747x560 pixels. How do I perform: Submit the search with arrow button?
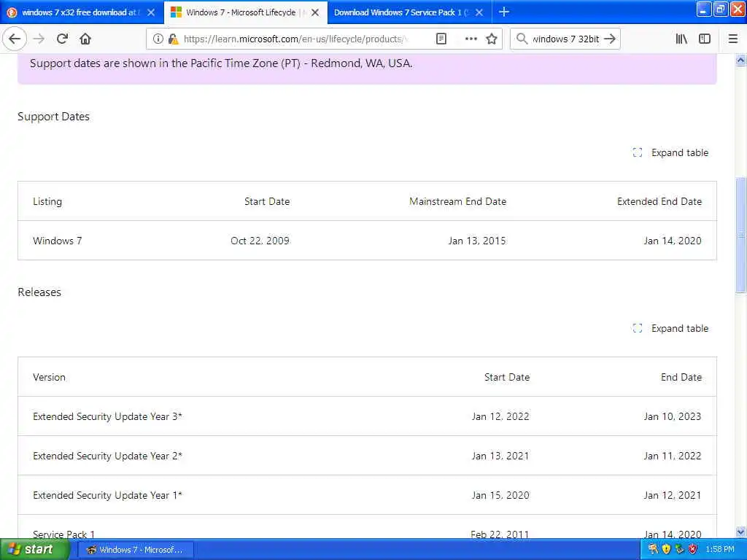(x=610, y=39)
